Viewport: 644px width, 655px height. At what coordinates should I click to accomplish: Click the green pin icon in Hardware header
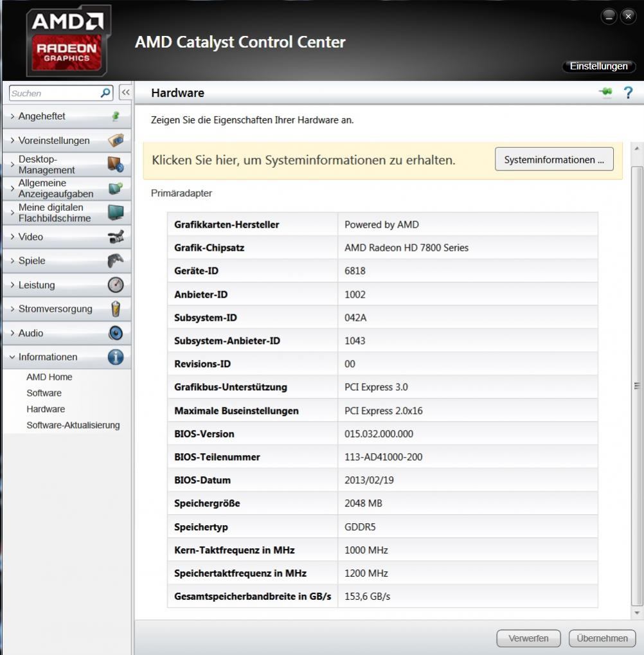(x=605, y=93)
